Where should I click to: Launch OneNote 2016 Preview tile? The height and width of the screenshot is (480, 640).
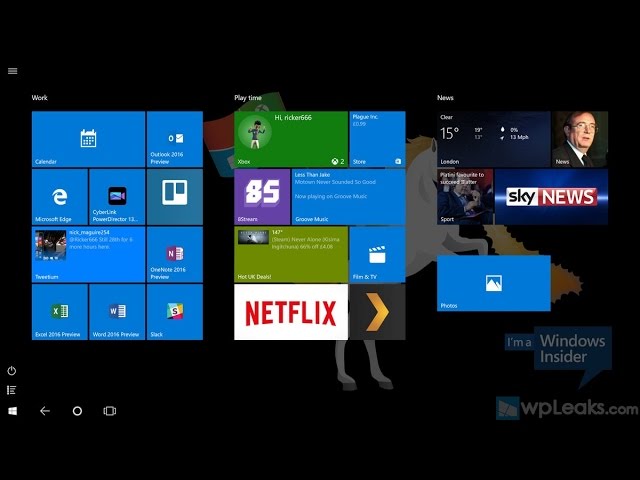(175, 255)
